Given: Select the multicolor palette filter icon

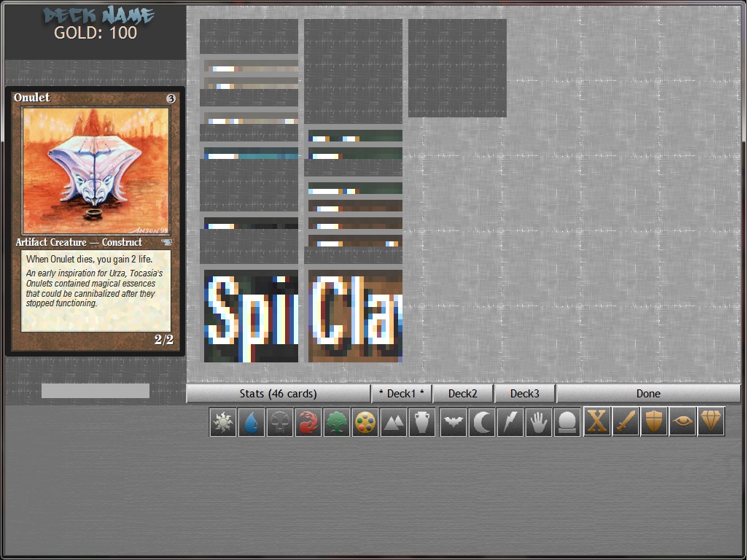Looking at the screenshot, I should (x=365, y=422).
